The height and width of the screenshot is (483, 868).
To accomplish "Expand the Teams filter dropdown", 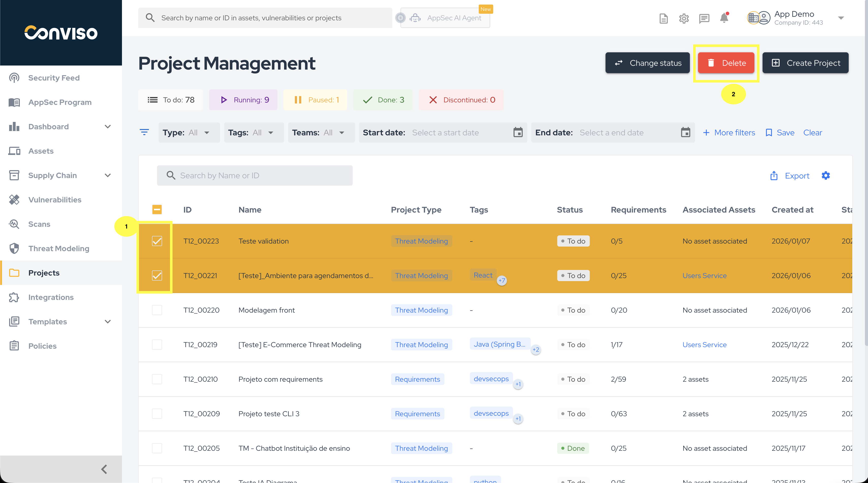I will pyautogui.click(x=321, y=133).
